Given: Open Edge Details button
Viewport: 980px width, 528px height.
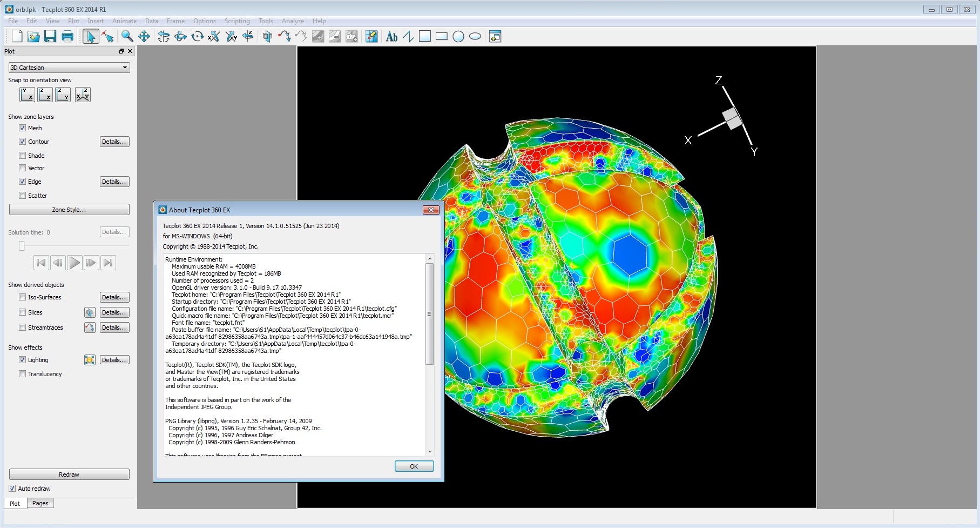Looking at the screenshot, I should point(114,182).
